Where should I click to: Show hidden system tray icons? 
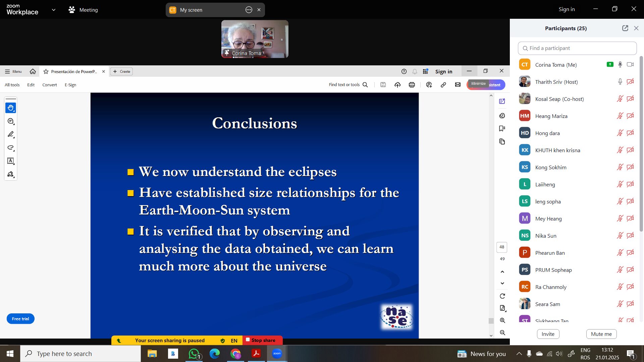pyautogui.click(x=519, y=354)
